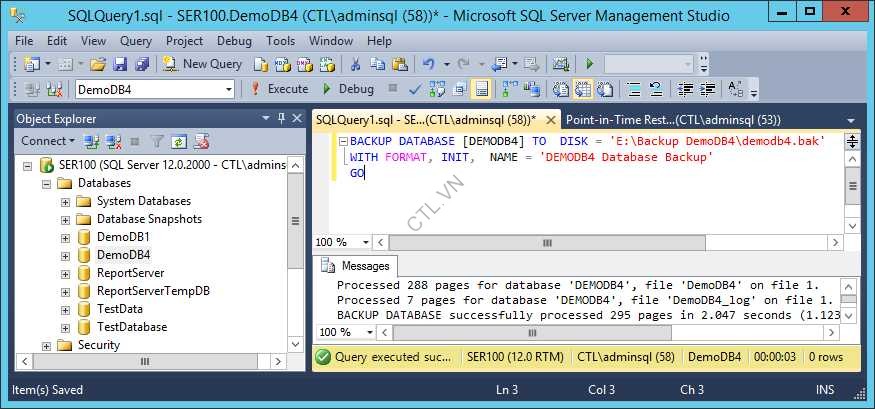The image size is (875, 409).
Task: Click the Open File folder icon
Action: 97,64
